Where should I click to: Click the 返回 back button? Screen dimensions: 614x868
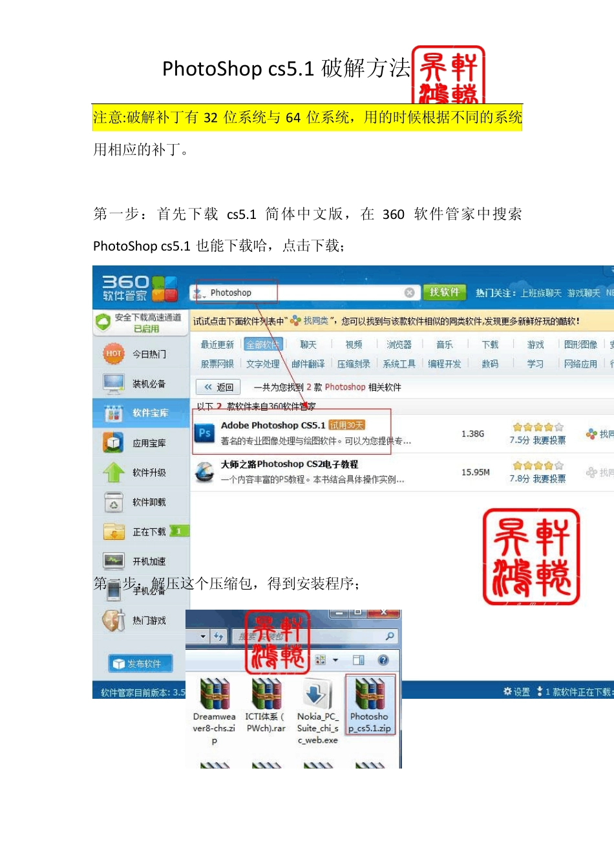tap(218, 387)
